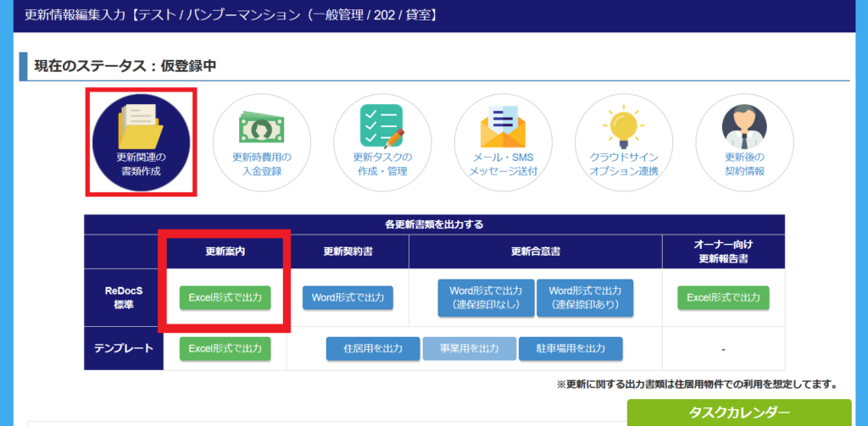Click 更新合意書 column header

(536, 252)
